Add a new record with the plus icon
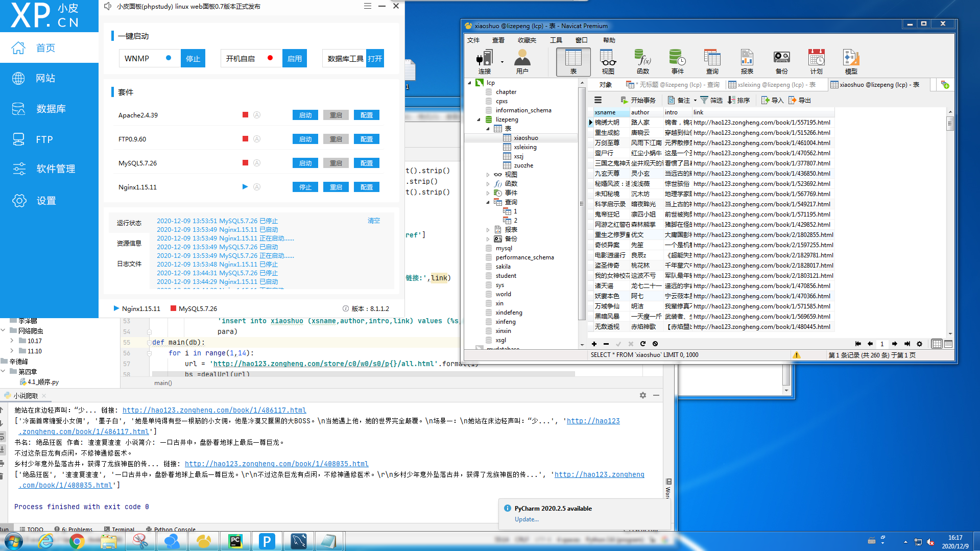Image resolution: width=980 pixels, height=551 pixels. [594, 344]
